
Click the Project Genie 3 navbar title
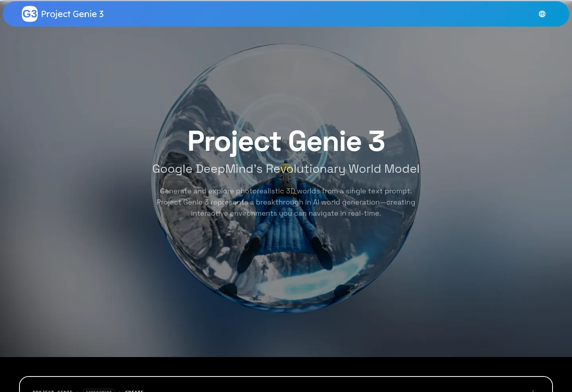pyautogui.click(x=72, y=14)
